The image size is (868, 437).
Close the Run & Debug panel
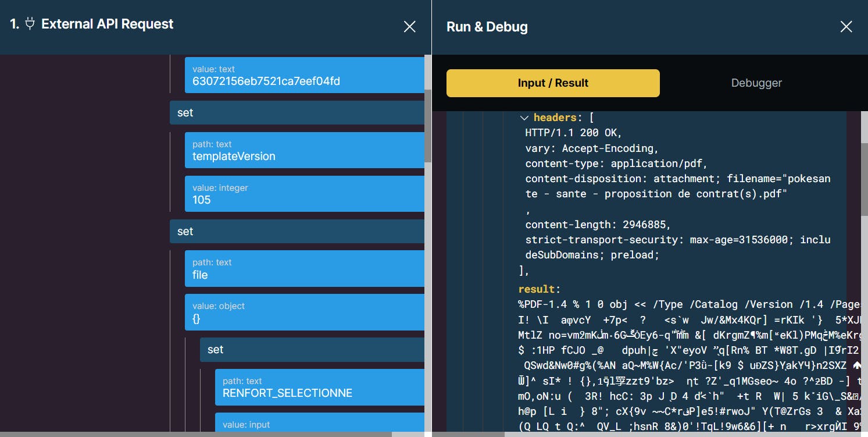coord(846,27)
